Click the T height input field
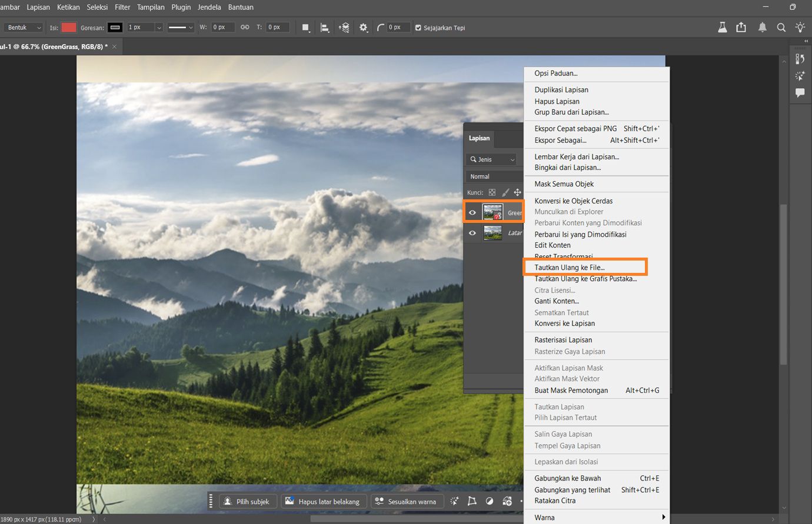The image size is (812, 524). coord(278,28)
